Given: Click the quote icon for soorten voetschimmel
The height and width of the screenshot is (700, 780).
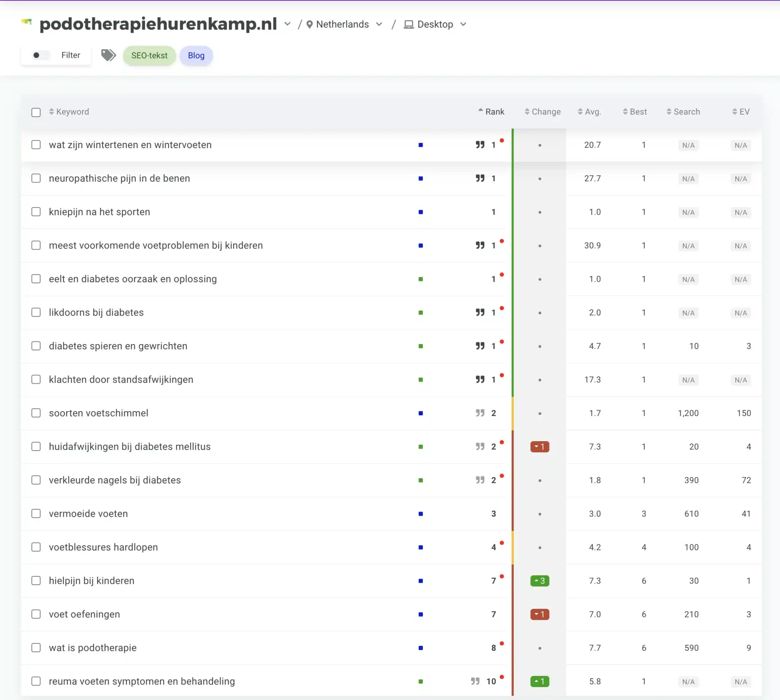Looking at the screenshot, I should [480, 413].
